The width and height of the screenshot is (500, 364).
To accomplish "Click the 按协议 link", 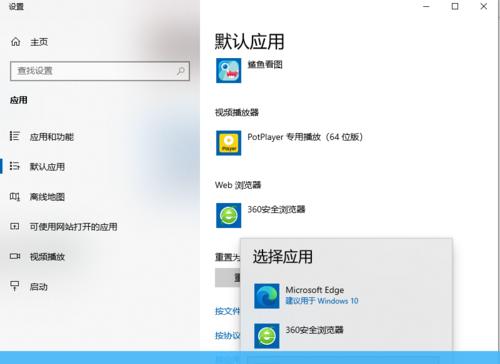I will [228, 335].
